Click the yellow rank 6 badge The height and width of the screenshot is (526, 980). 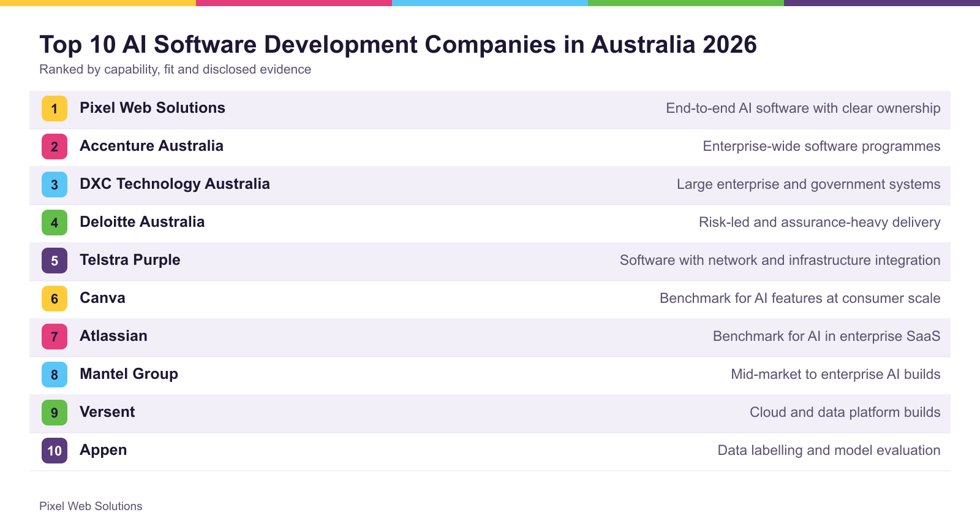[x=55, y=299]
